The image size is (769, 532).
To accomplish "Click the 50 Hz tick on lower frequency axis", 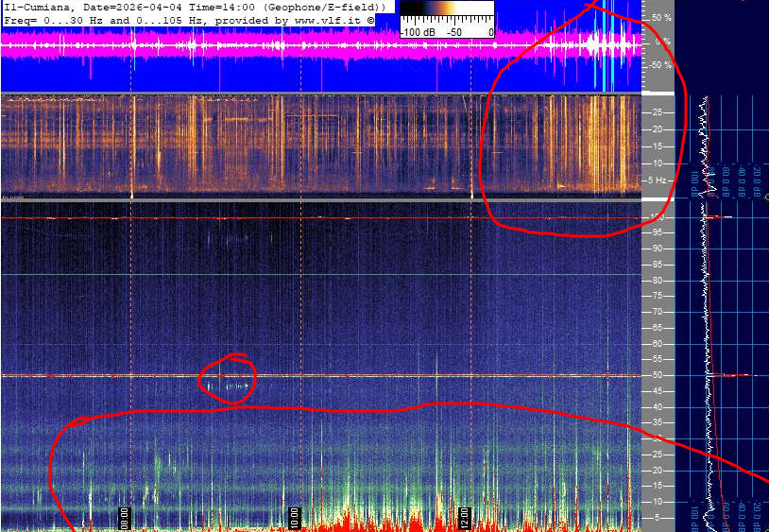I will 658,375.
